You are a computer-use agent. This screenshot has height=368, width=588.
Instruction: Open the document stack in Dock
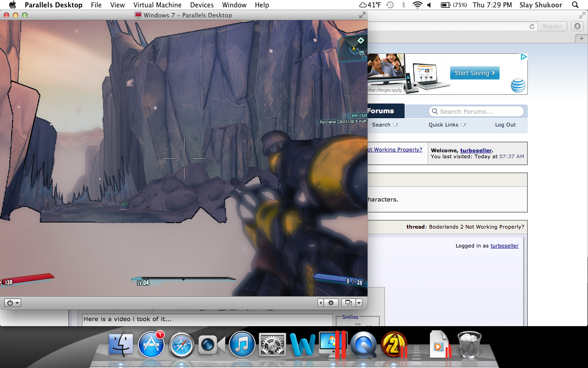440,345
